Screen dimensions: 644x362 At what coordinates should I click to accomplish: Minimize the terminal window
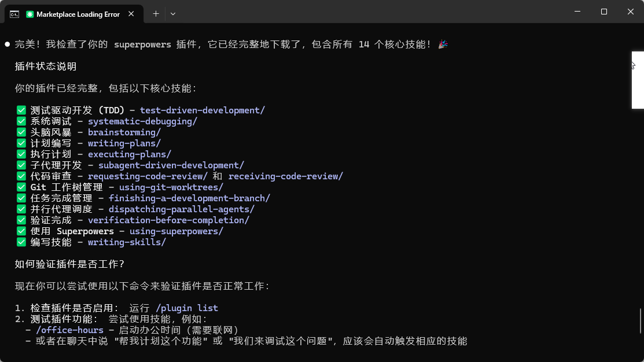coord(577,12)
